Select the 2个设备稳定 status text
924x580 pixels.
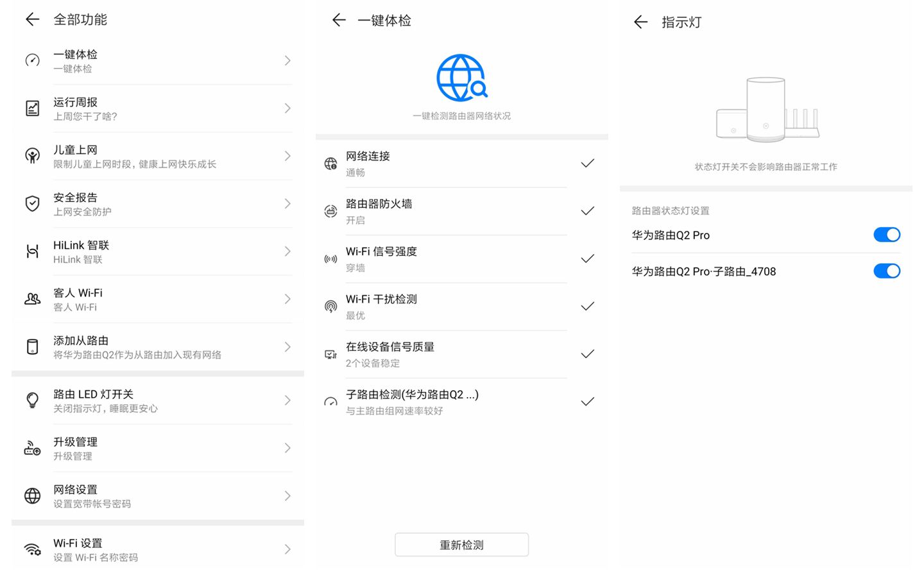373,363
